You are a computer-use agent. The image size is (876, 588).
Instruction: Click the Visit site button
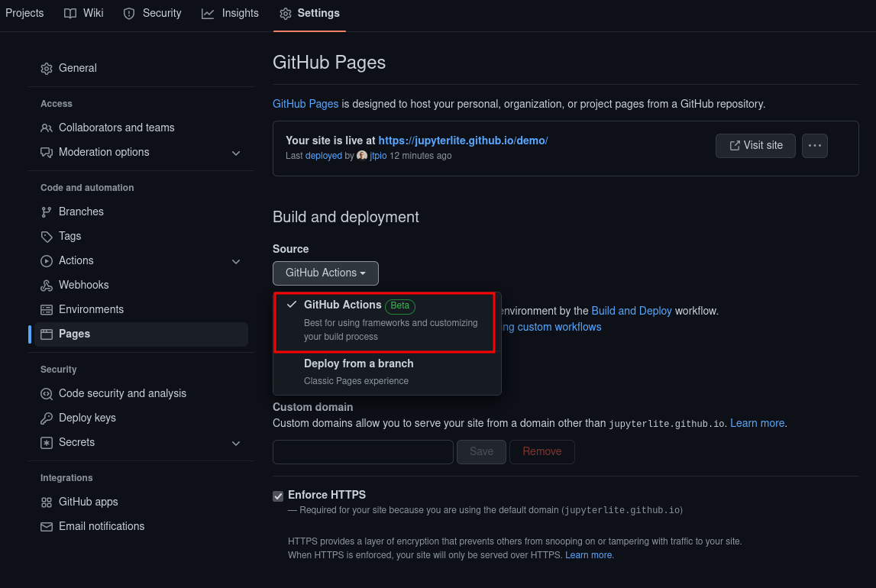pyautogui.click(x=755, y=145)
